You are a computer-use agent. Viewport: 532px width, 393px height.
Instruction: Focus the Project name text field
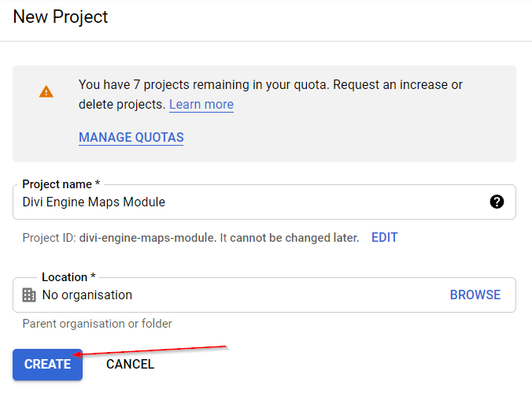(236, 202)
